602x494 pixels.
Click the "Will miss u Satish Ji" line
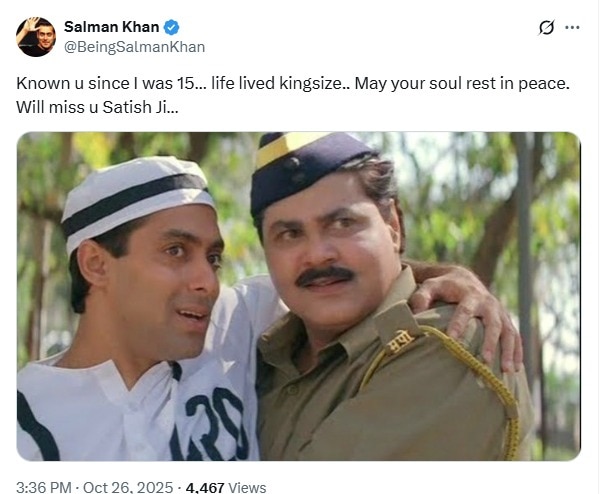pos(97,107)
